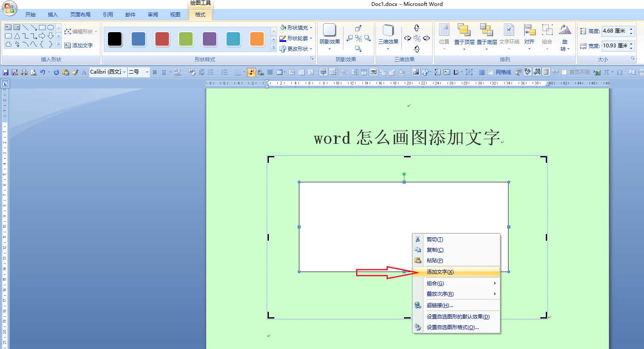Pick the black shape style swatch

pos(115,39)
